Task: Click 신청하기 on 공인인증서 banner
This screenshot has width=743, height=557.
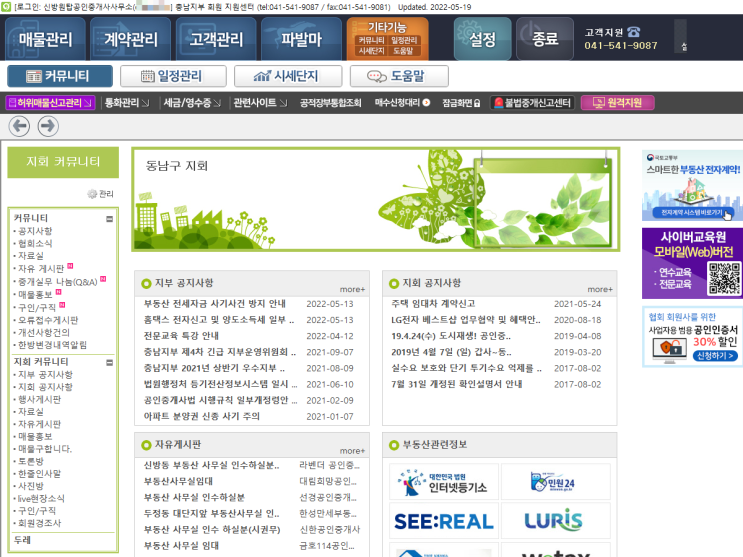Action: click(x=715, y=356)
